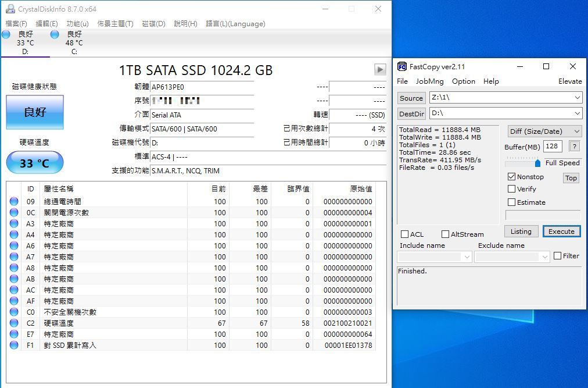Click status orb for attribute C0
The height and width of the screenshot is (388, 588).
[14, 312]
